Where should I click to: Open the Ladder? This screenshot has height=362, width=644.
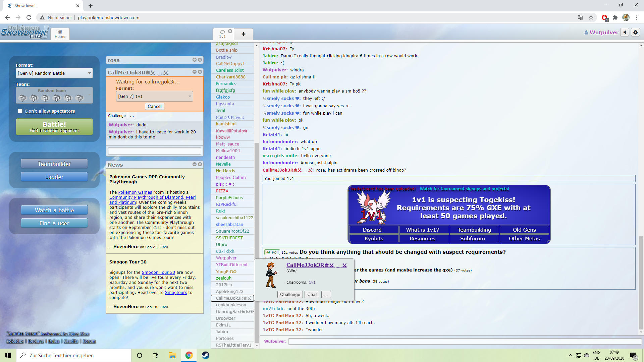54,177
